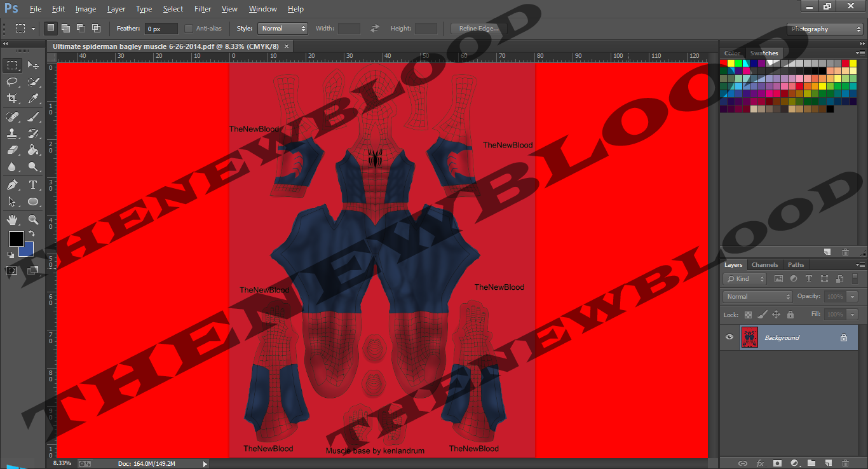This screenshot has width=868, height=469.
Task: Select the History Brush tool
Action: (x=33, y=133)
